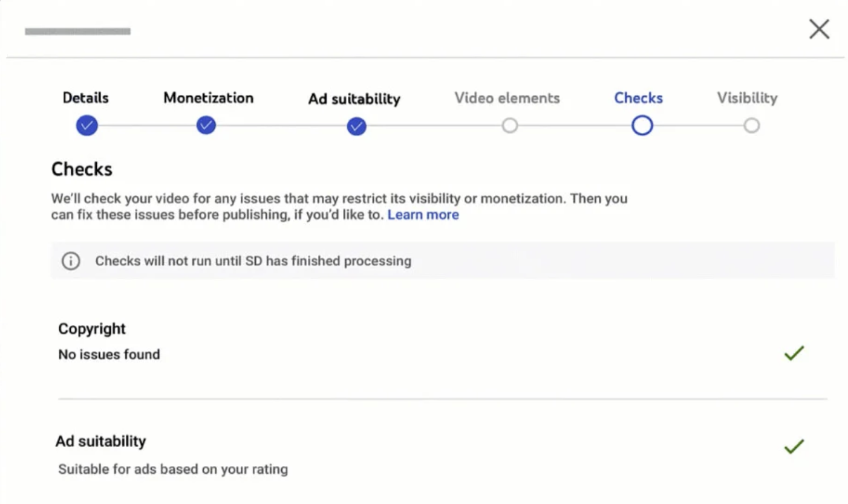The image size is (848, 504).
Task: Switch to the Monetization step label
Action: pyautogui.click(x=208, y=98)
